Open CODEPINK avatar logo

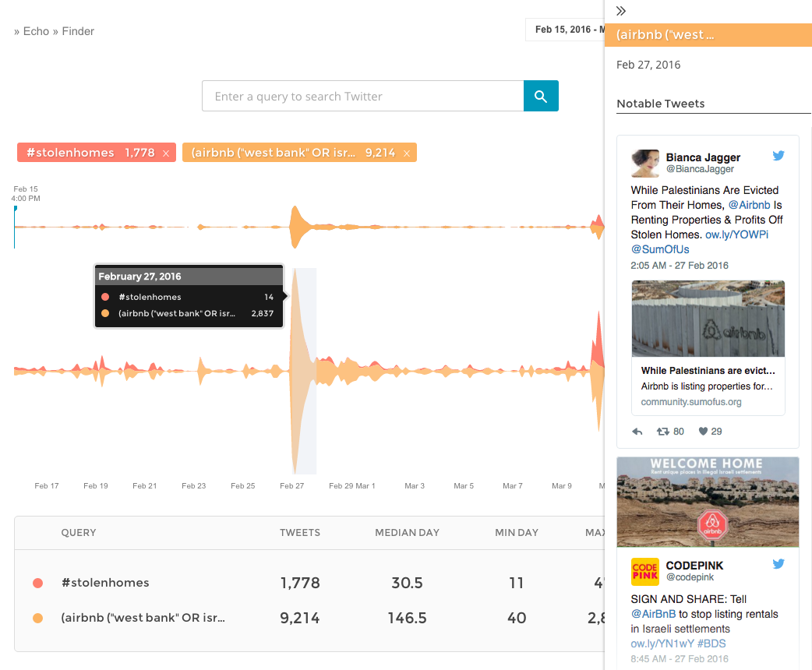[645, 572]
